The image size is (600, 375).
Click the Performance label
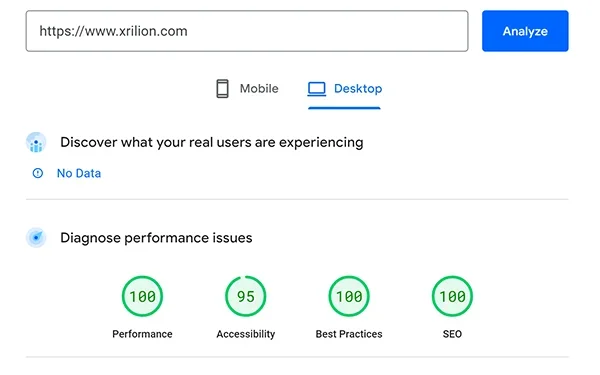[142, 334]
